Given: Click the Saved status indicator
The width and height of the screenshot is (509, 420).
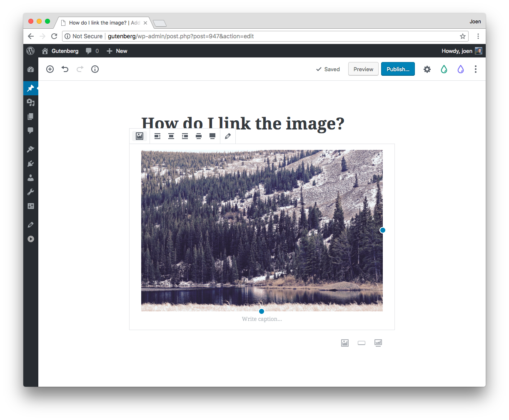Looking at the screenshot, I should click(328, 69).
